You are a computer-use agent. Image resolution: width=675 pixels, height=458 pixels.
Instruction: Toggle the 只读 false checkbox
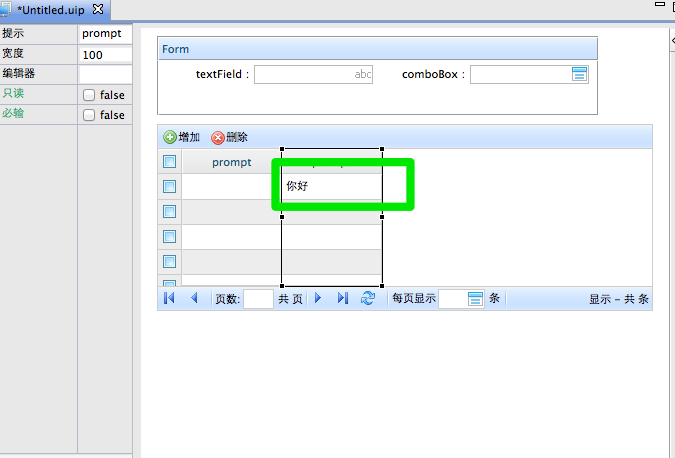[89, 95]
